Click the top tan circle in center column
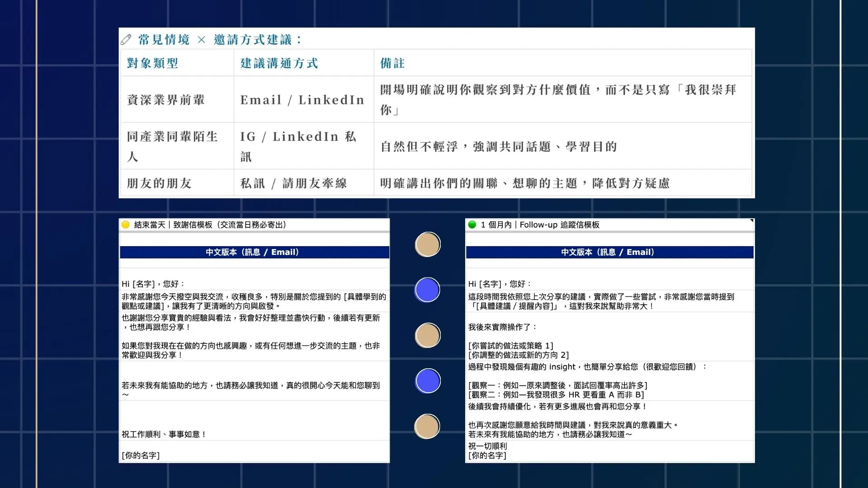Screen dimensions: 868x488 point(427,244)
